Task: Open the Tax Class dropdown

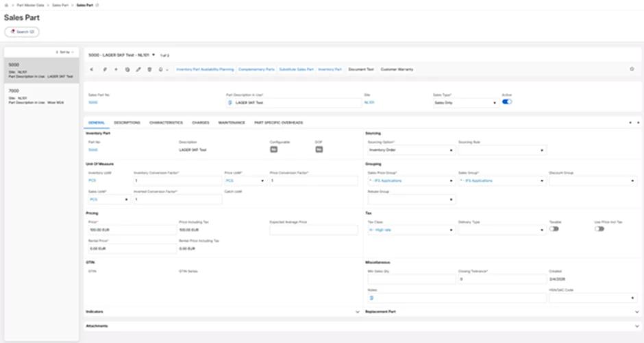Action: coord(410,230)
